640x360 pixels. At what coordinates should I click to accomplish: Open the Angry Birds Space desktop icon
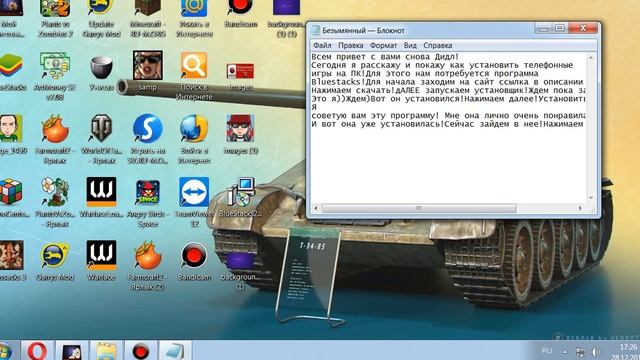click(147, 193)
